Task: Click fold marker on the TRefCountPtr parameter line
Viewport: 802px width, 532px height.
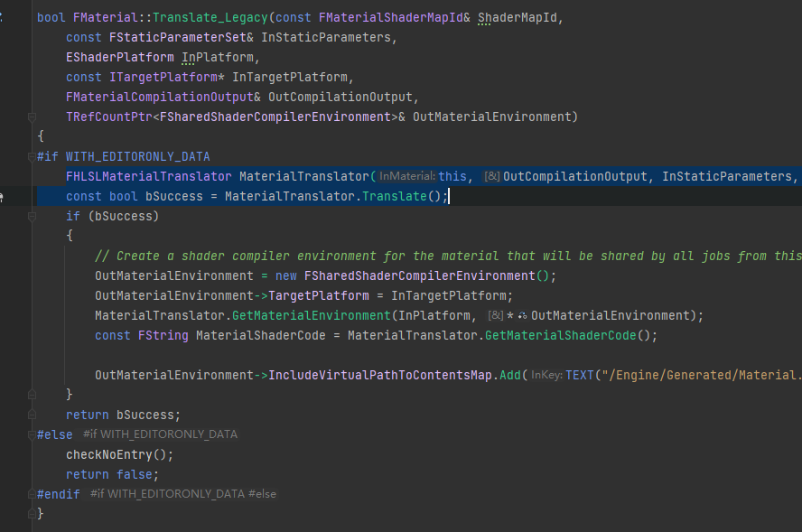Action: point(32,117)
